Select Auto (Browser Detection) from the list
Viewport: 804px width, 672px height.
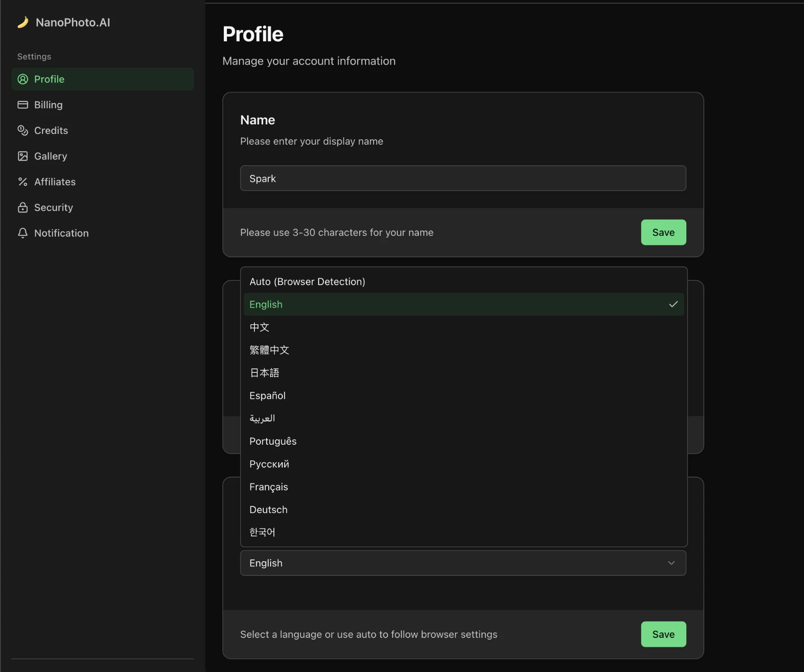[307, 281]
